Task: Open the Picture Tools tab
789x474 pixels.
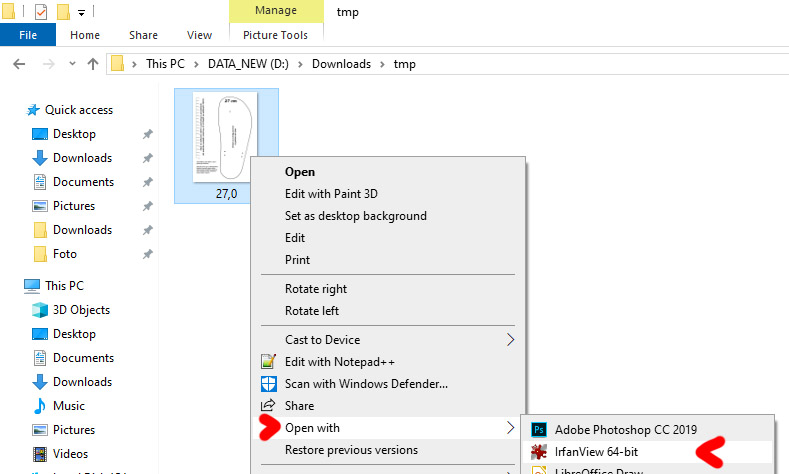Action: [275, 35]
